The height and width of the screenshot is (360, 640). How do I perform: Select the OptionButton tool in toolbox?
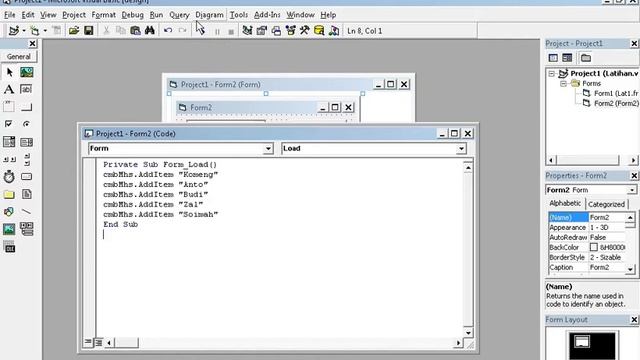(x=27, y=124)
